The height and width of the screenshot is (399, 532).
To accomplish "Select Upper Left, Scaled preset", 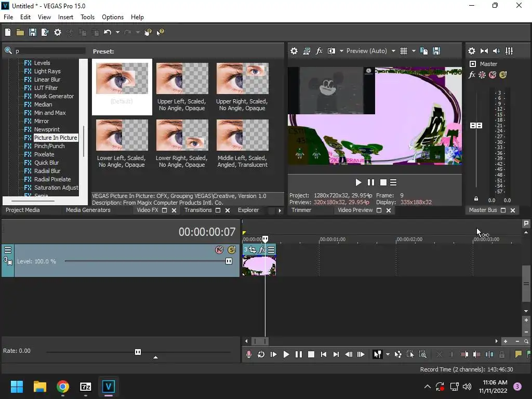I will 182,87.
